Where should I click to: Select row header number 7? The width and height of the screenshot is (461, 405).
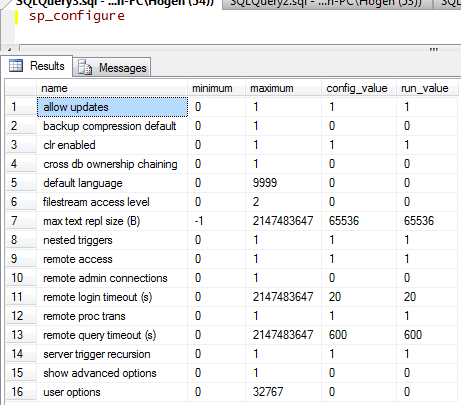point(21,221)
